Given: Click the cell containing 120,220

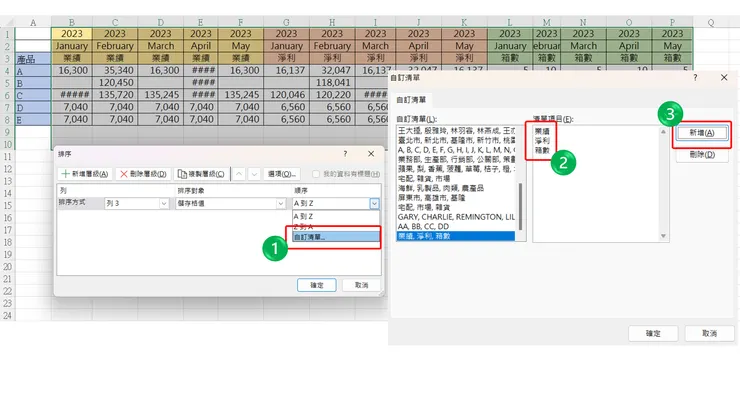Looking at the screenshot, I should click(332, 95).
